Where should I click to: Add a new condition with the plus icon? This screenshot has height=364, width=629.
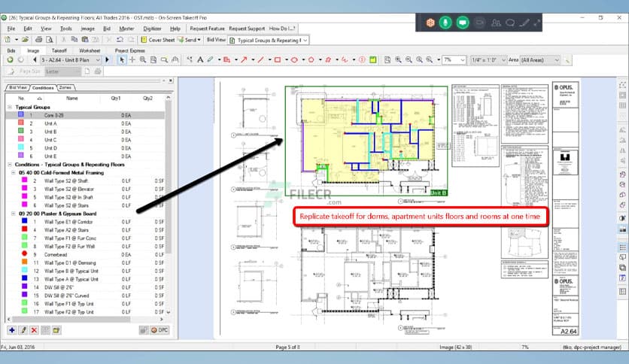[11, 329]
